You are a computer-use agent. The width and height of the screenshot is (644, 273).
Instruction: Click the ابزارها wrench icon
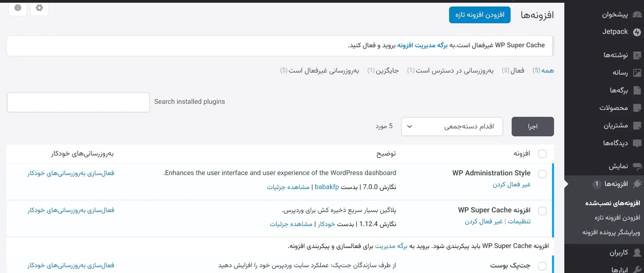pos(637,270)
